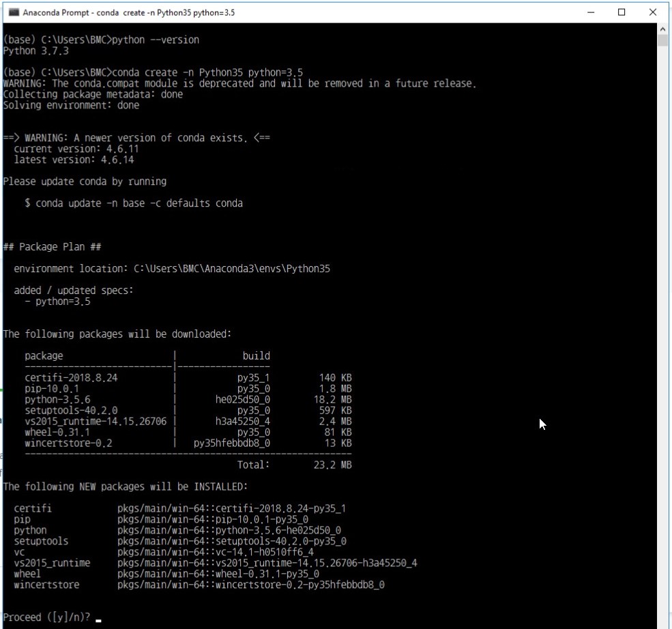Click 'pkgs/main/win-64::pip-10.0.1-py35_0'
Image resolution: width=672 pixels, height=629 pixels.
pyautogui.click(x=213, y=519)
